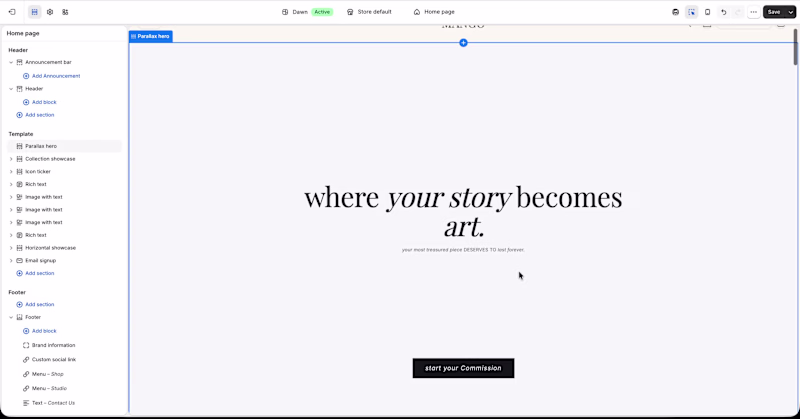Expand the Email signup chevron
Image resolution: width=800 pixels, height=419 pixels.
point(11,260)
